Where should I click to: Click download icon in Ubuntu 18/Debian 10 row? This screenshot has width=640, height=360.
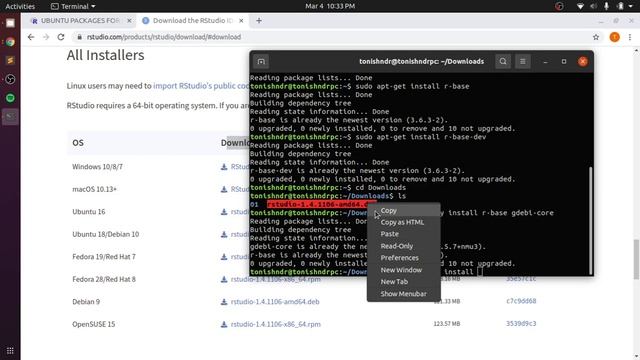[224, 234]
